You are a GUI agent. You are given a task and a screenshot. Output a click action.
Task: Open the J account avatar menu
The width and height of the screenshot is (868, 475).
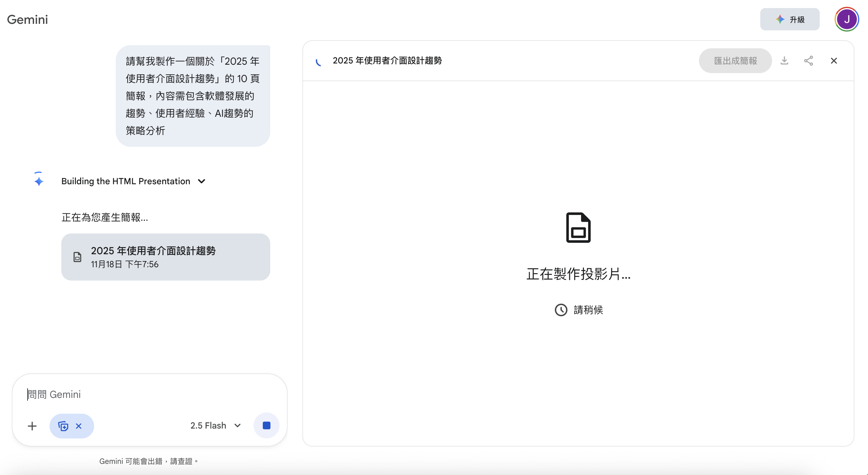(x=846, y=20)
